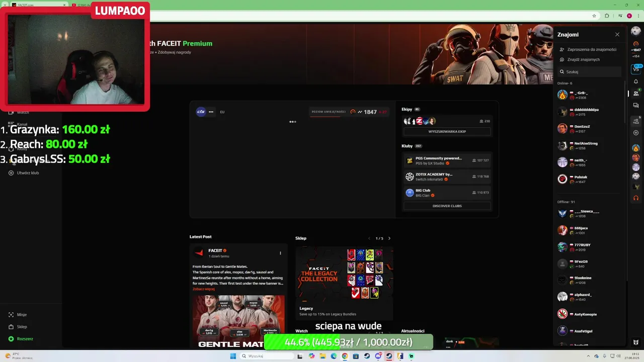Select 9FezQ9 offline friend

click(590, 263)
